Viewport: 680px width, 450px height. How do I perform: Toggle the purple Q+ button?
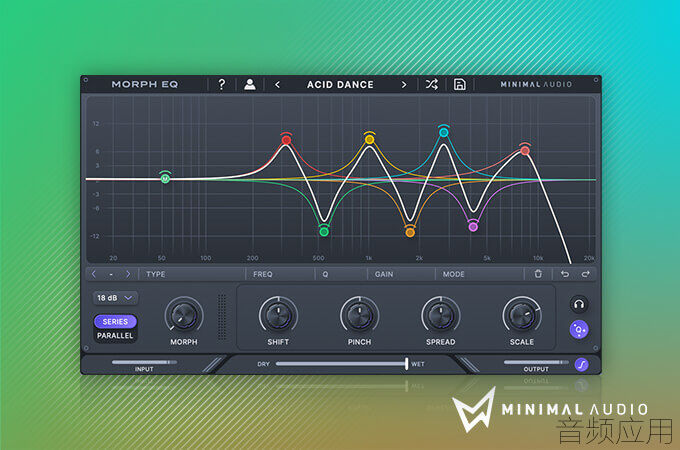[579, 330]
